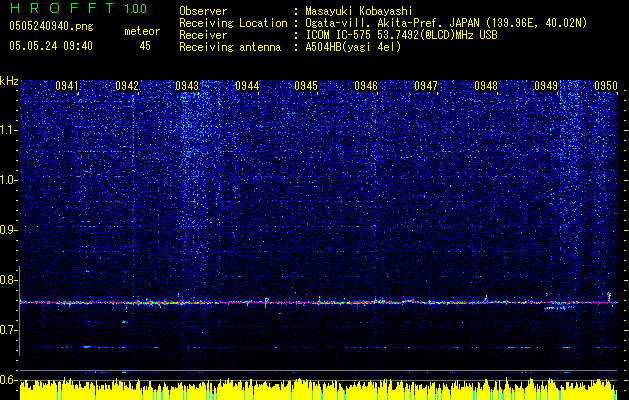Click the Receiving Location value text

tap(444, 23)
